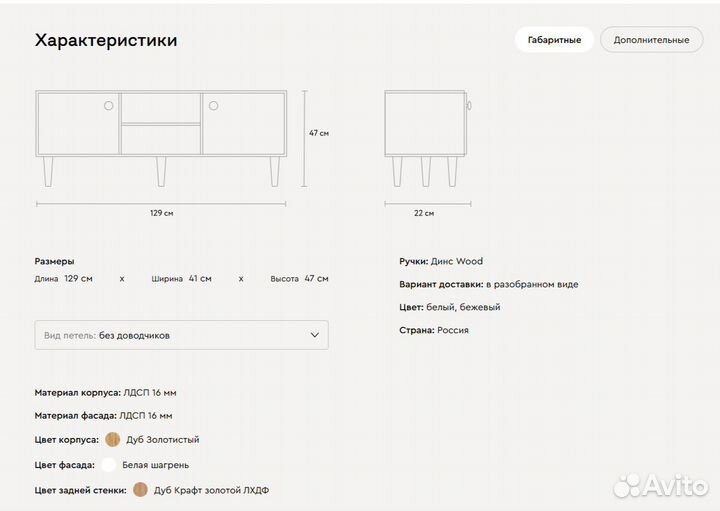Switch to the Габаритные tab

[x=554, y=40]
